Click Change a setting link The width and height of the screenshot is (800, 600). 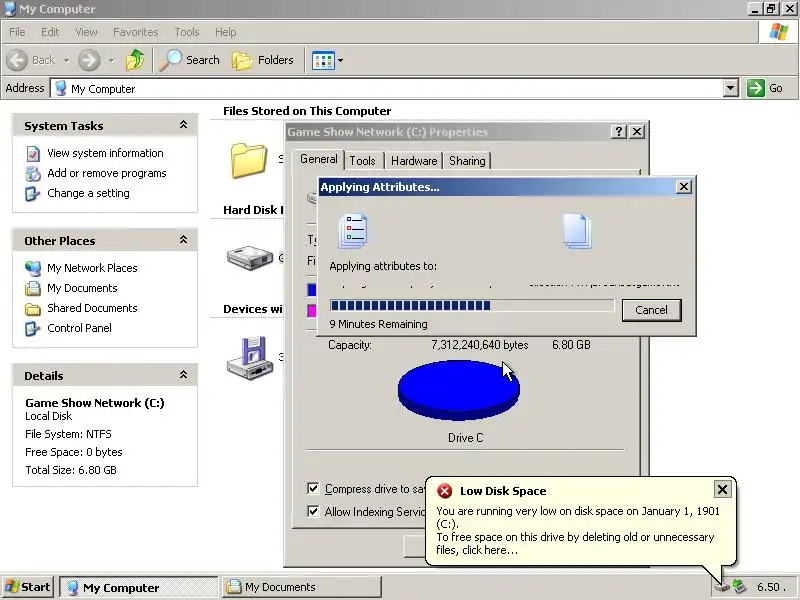(88, 193)
